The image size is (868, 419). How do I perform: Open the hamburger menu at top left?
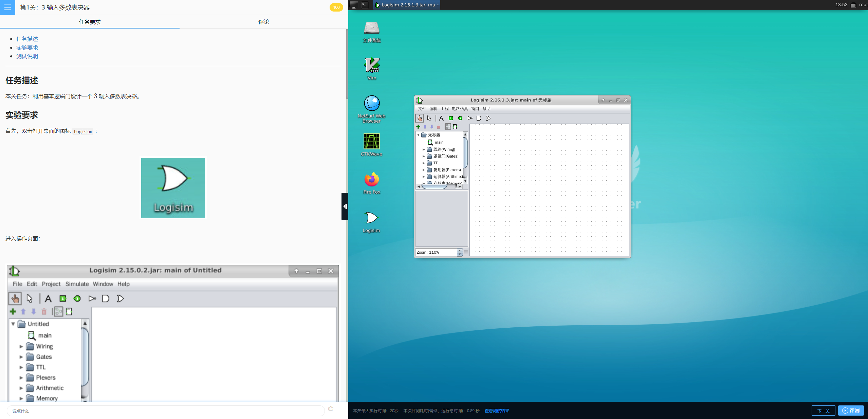click(7, 7)
